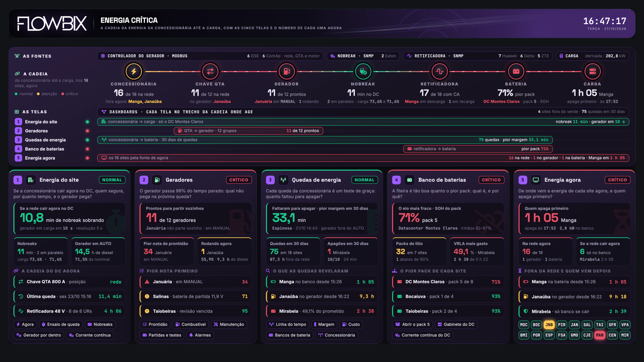This screenshot has width=644, height=362.
Task: Click the retificadora → bateria dashboard bar
Action: 478,149
